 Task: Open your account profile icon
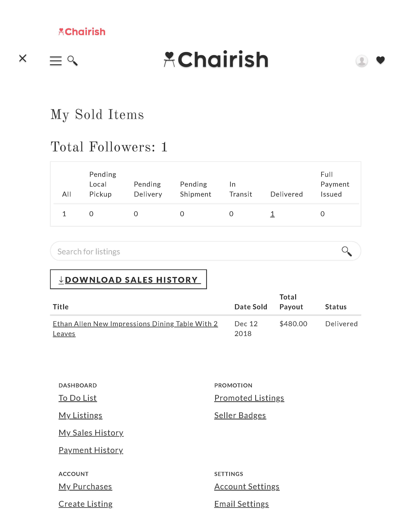362,60
